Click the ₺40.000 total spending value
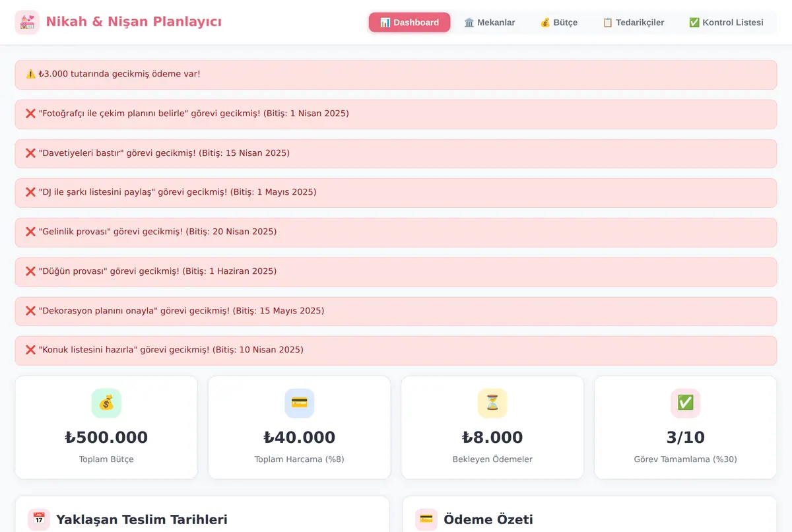The height and width of the screenshot is (532, 792). 300,438
